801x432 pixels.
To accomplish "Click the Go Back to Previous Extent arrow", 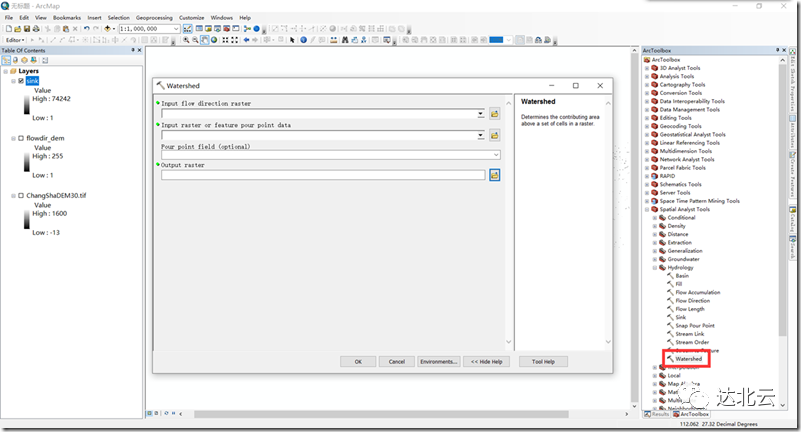I will pyautogui.click(x=246, y=40).
